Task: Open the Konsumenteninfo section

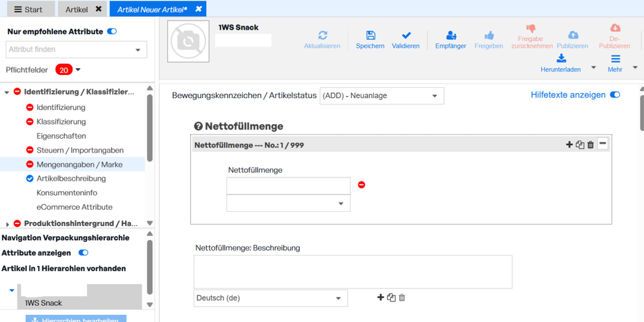Action: click(67, 192)
